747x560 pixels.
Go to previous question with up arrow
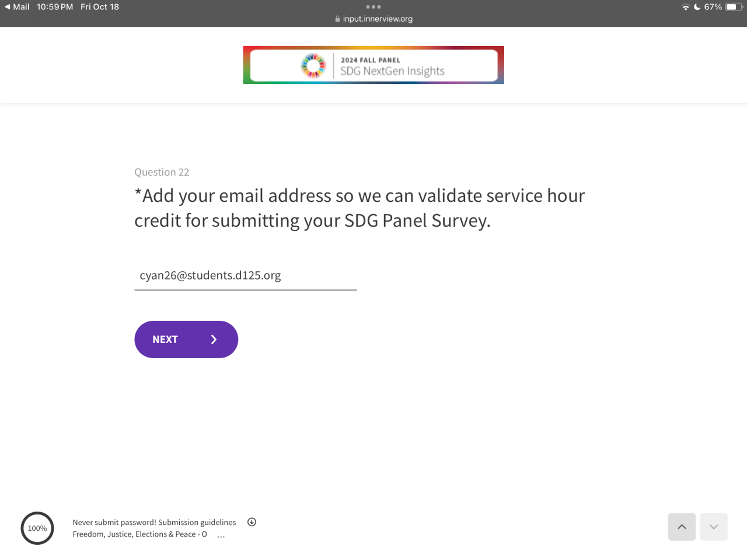point(682,527)
